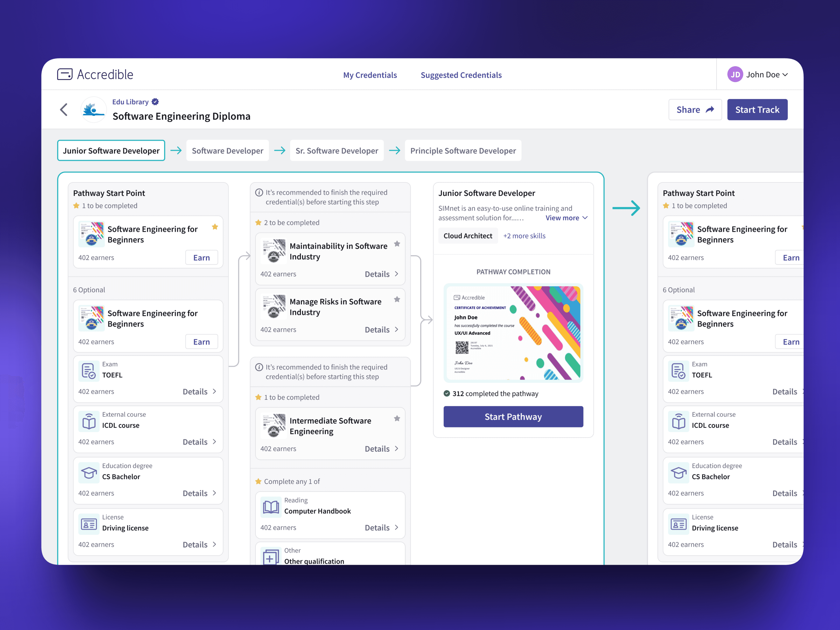
Task: Toggle star on Intermediate Software Engineering
Action: click(397, 418)
